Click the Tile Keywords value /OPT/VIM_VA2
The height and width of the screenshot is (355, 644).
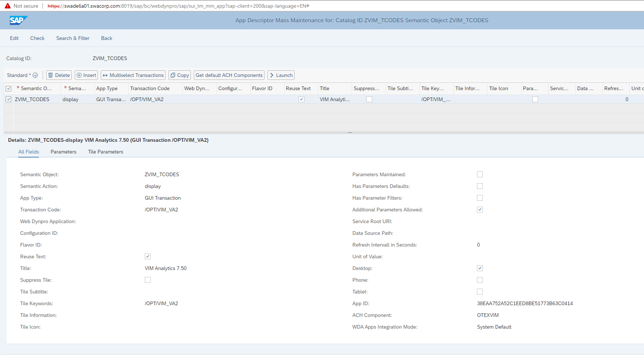[x=162, y=303]
